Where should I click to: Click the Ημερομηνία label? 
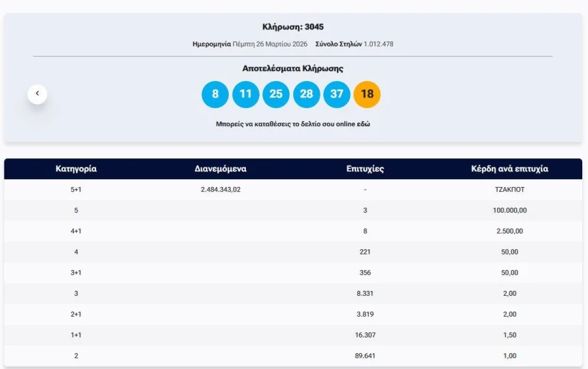click(212, 44)
